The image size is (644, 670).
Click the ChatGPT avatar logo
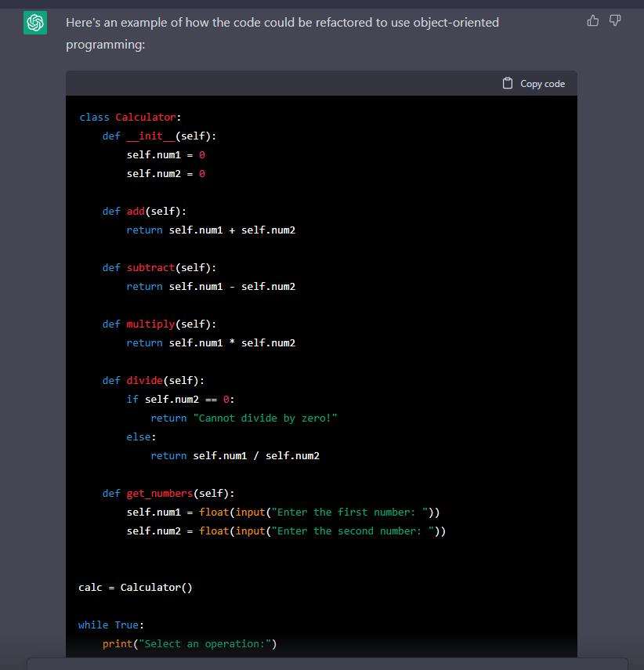[x=35, y=23]
